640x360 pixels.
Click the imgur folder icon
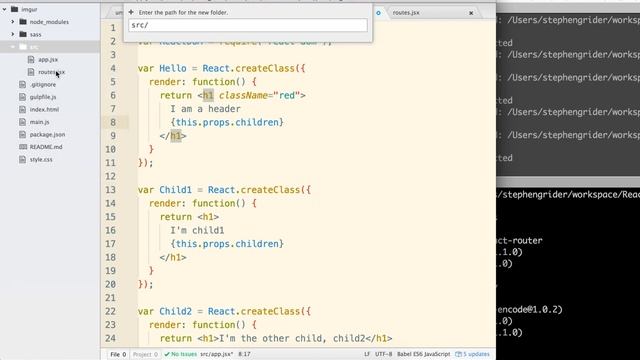pos(15,9)
